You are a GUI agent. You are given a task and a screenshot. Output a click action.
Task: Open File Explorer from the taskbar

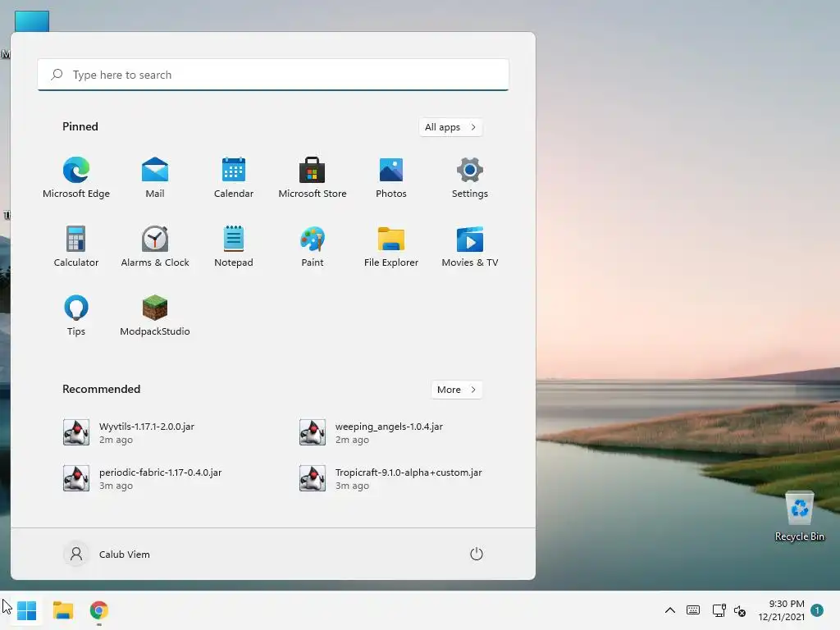63,610
